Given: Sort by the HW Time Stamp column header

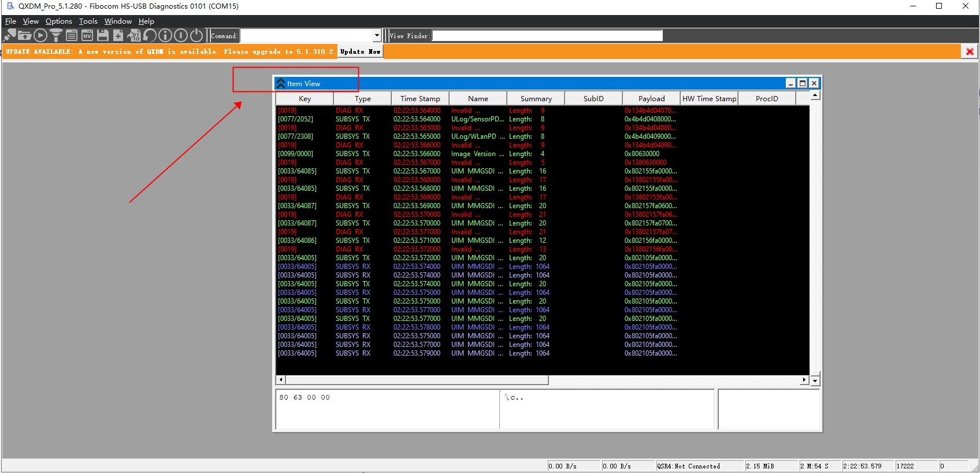Looking at the screenshot, I should tap(709, 98).
